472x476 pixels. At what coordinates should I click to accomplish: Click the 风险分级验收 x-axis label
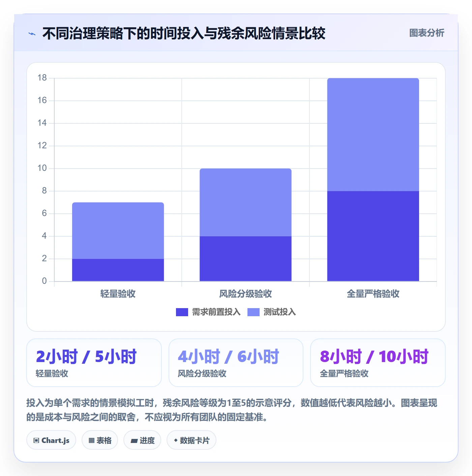(x=245, y=294)
